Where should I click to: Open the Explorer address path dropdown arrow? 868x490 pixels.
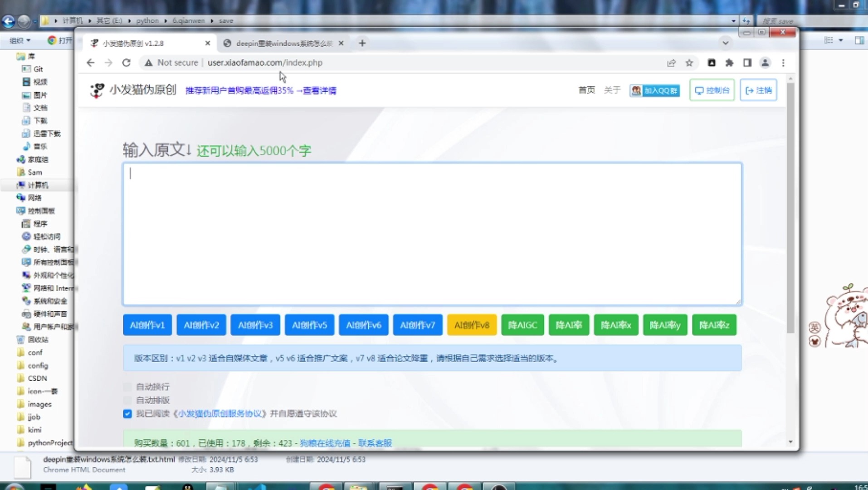[x=733, y=21]
